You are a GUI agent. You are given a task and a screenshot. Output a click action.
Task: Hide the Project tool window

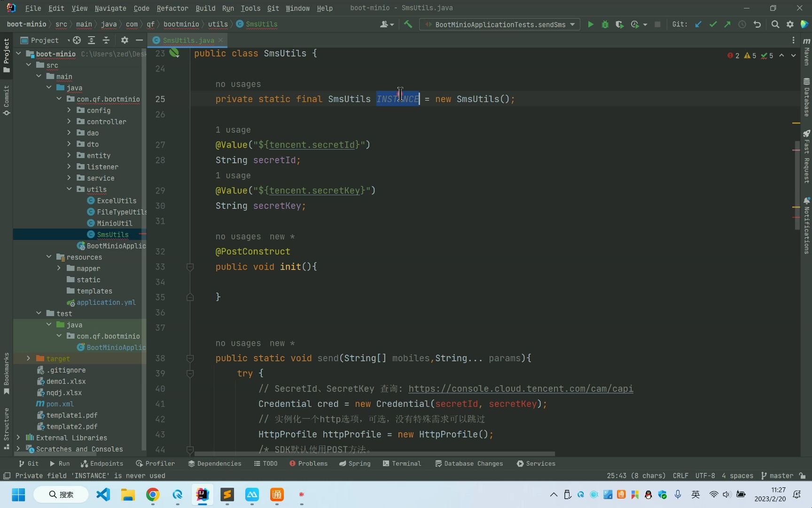(139, 40)
